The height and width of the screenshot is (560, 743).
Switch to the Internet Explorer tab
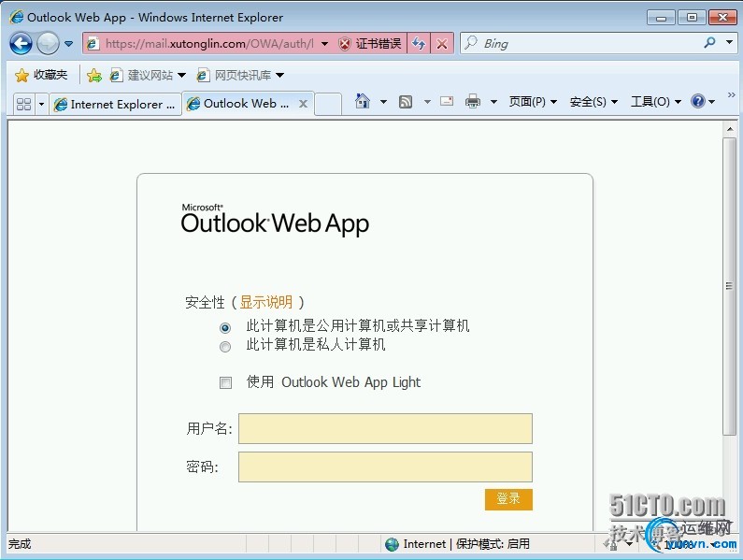115,104
